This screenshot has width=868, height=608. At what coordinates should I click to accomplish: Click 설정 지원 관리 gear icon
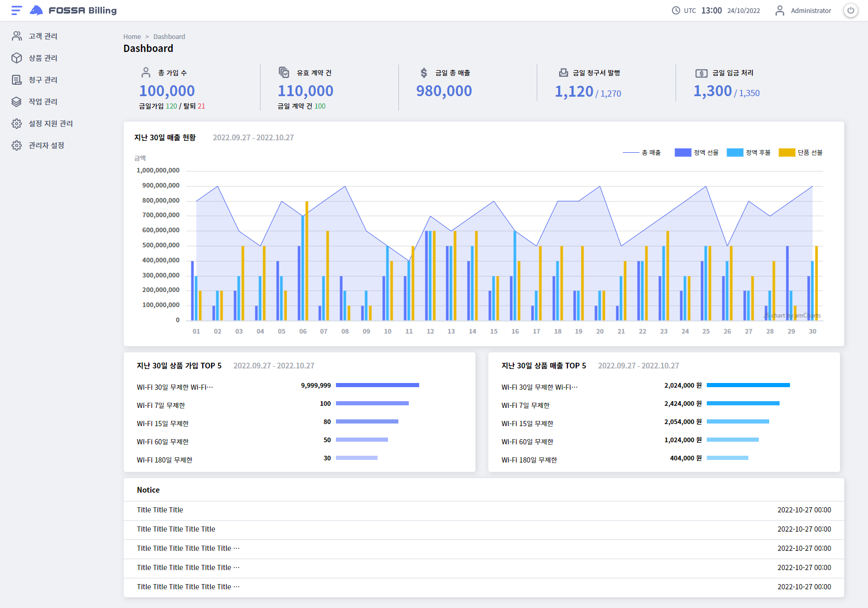pos(17,123)
